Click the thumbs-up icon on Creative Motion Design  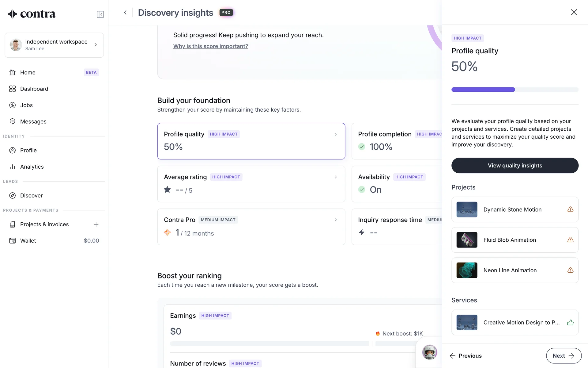tap(570, 323)
